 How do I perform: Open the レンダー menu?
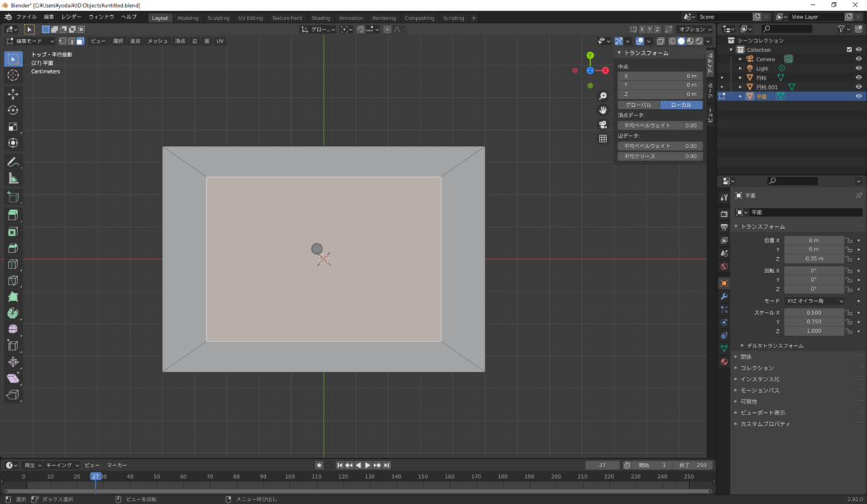pos(72,17)
